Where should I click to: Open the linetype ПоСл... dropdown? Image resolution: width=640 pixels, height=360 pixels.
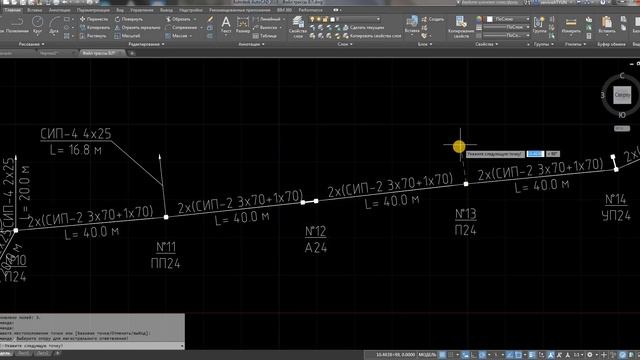pyautogui.click(x=507, y=36)
